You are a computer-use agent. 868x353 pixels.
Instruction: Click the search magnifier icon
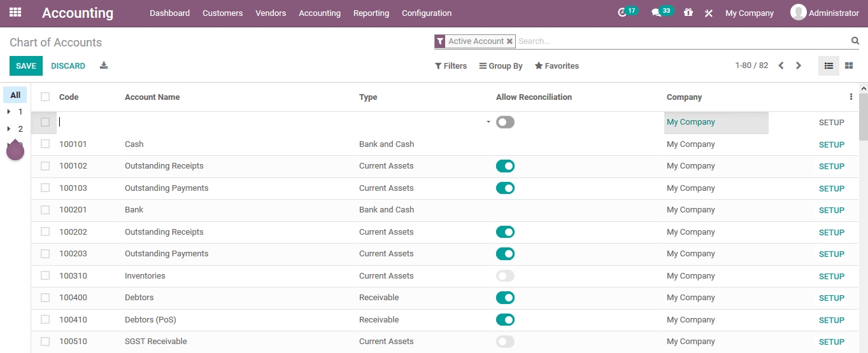coord(855,41)
